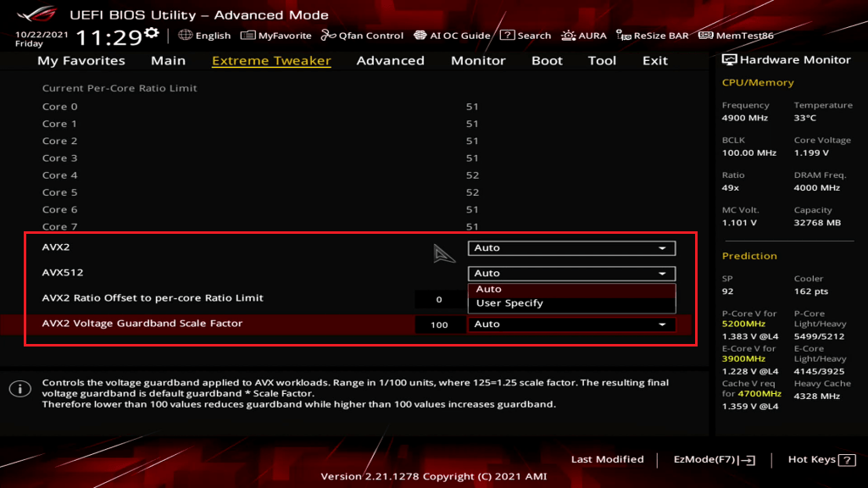Click the EzMode switch arrow icon

pos(748,460)
